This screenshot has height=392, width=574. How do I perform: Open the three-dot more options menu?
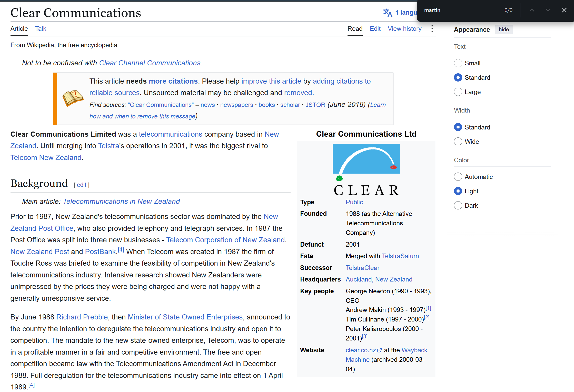[x=432, y=29]
